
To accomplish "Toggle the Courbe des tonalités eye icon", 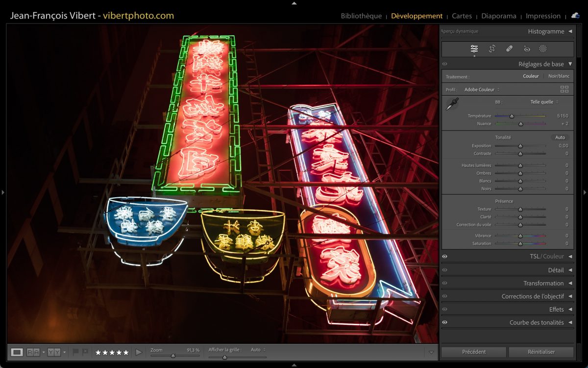I will [x=445, y=322].
